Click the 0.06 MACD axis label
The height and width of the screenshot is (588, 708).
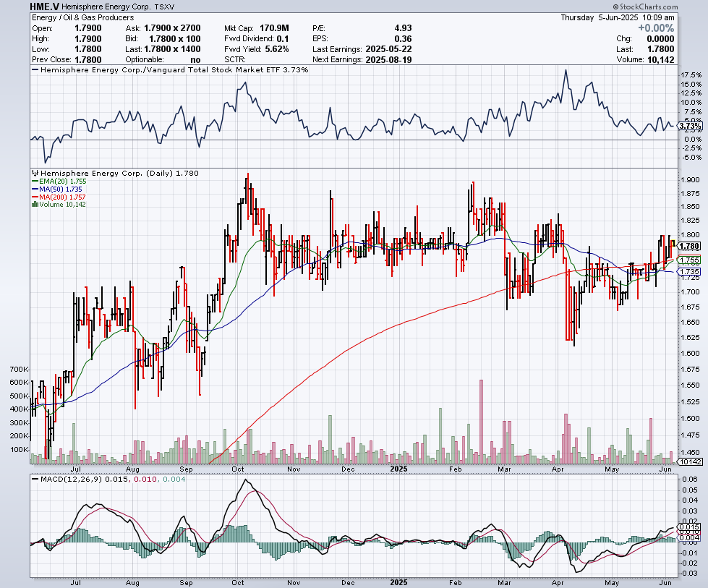pyautogui.click(x=689, y=480)
